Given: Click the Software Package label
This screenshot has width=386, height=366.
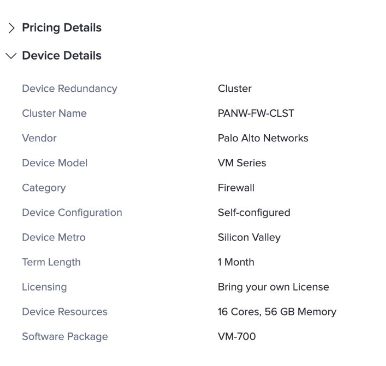Looking at the screenshot, I should [65, 337].
